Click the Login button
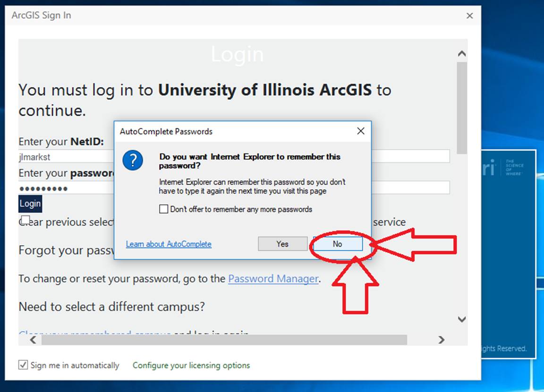The width and height of the screenshot is (544, 392). point(30,204)
